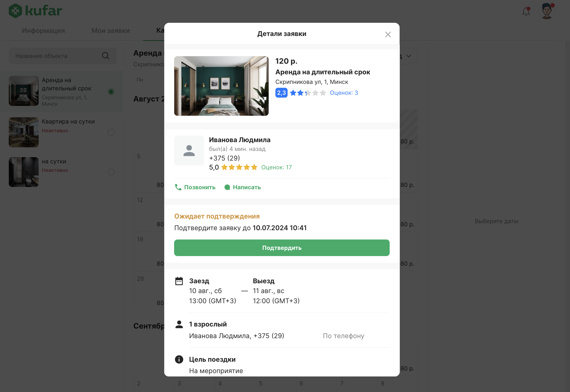Click the Название объекта search field
The image size is (570, 392).
coord(62,56)
